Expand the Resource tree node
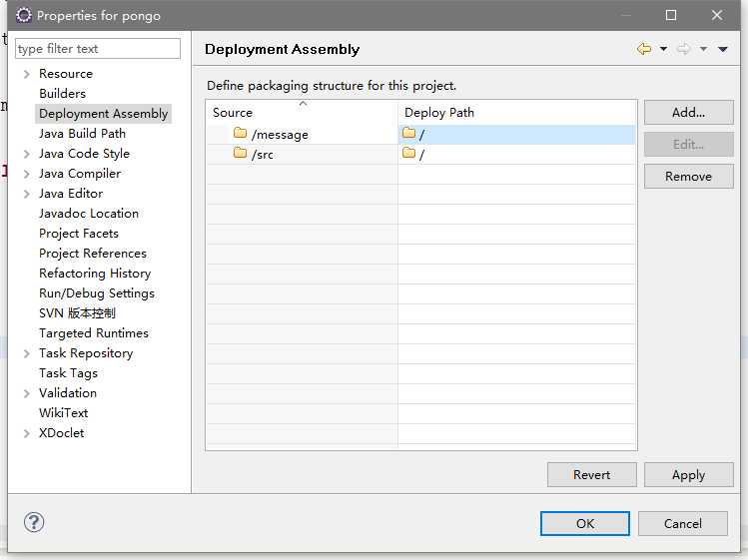Screen dimensions: 748x560 (x=27, y=74)
